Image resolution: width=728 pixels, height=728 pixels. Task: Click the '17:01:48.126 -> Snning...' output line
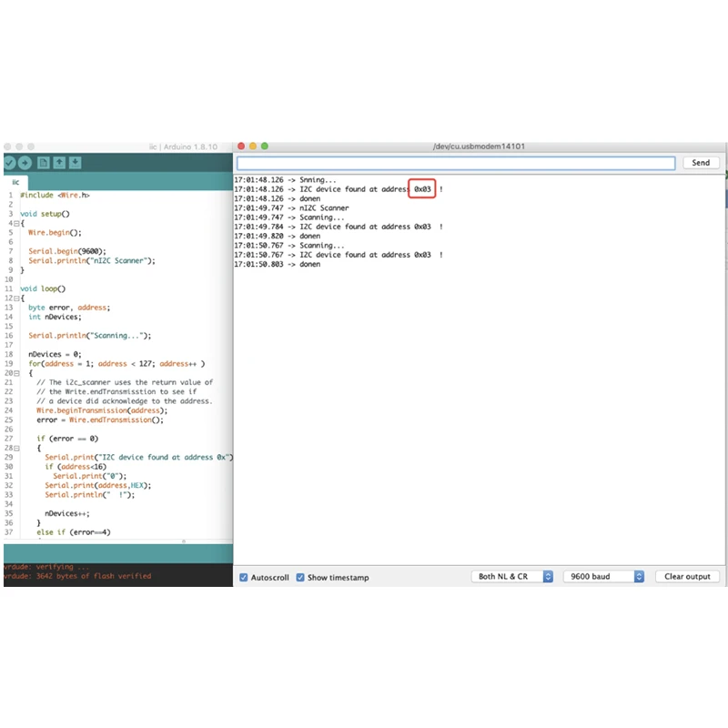pos(285,179)
